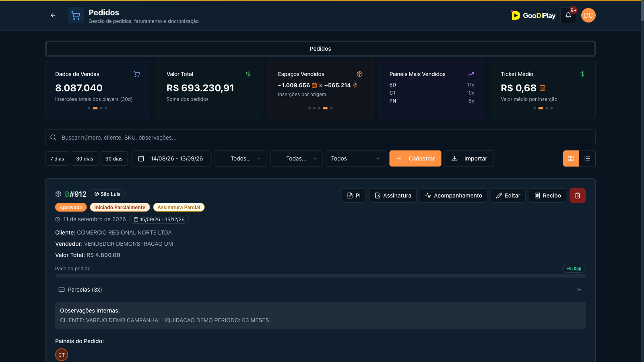Click trend icon in Painéis Mais Vendidos card
This screenshot has width=644, height=362.
coord(471,74)
